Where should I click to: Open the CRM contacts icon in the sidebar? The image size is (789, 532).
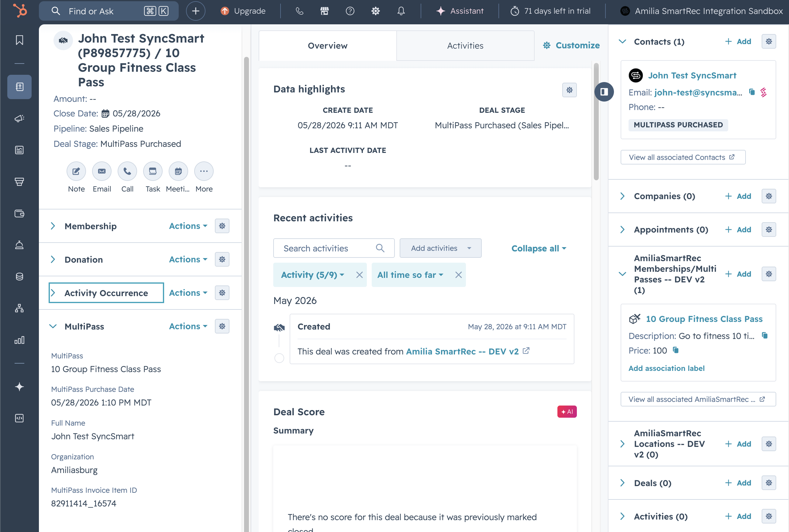pos(19,87)
